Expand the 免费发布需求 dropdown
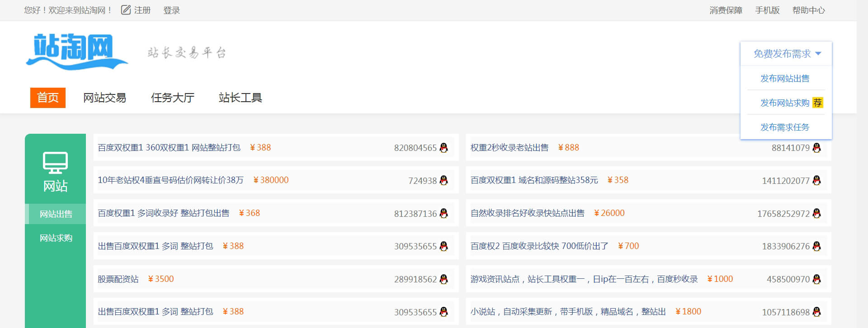The image size is (868, 328). [x=786, y=54]
